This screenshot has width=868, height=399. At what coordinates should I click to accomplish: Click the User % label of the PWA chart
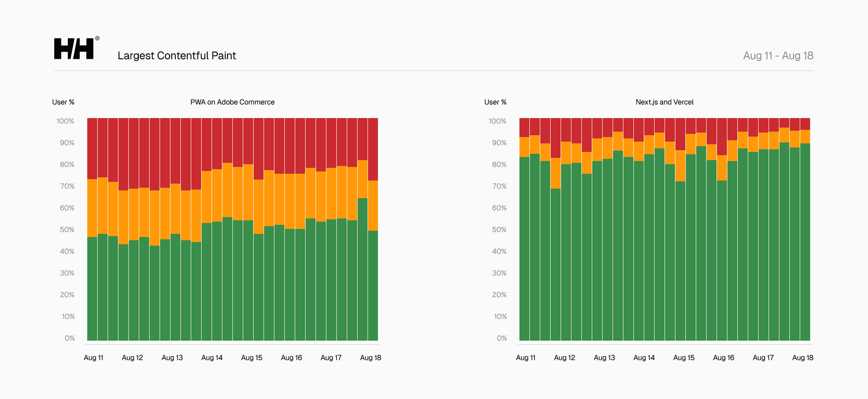pos(63,102)
